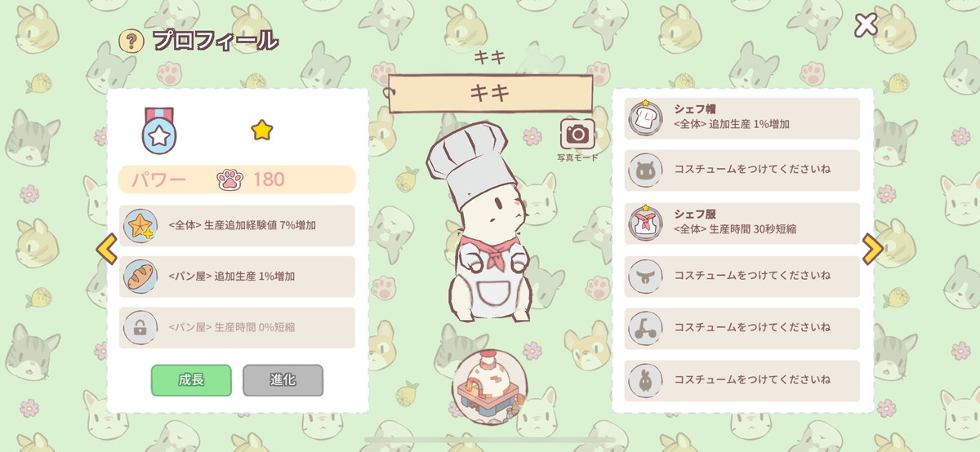980x452 pixels.
Task: Choose the empty scooter costume slot
Action: [x=742, y=328]
